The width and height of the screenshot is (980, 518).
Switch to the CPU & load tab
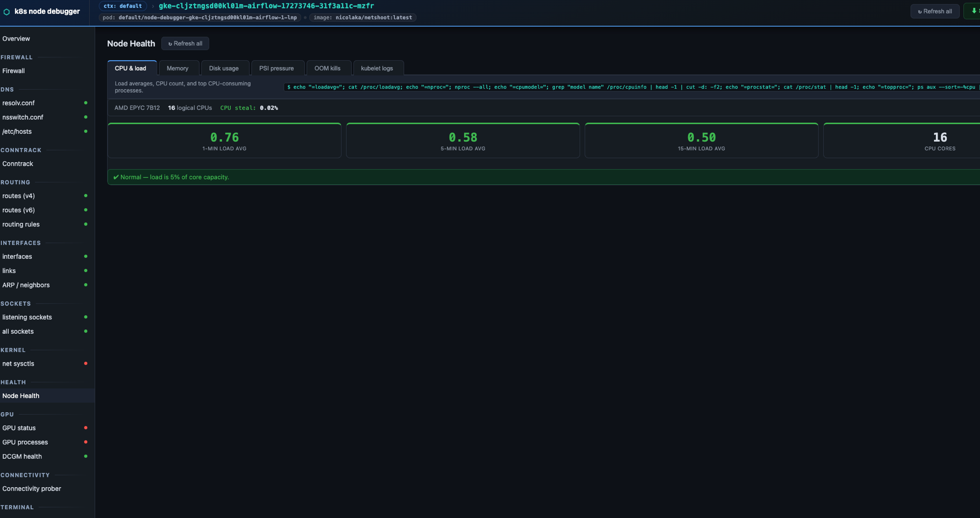point(131,68)
